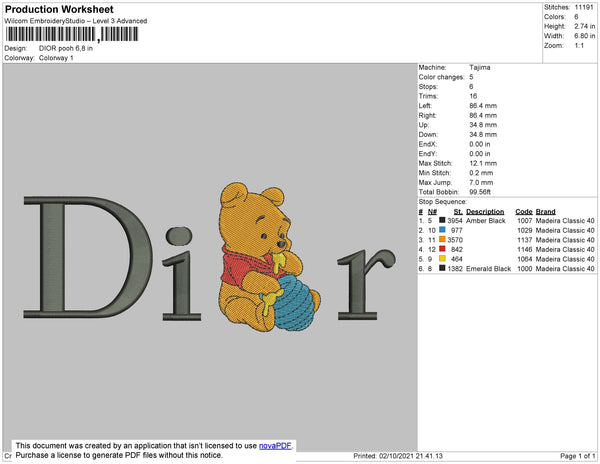
Task: Click the Max Jump value 7.0 mm
Action: 481,182
